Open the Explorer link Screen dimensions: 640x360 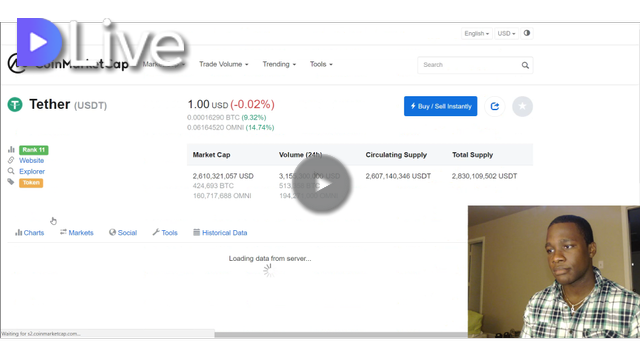tap(32, 171)
